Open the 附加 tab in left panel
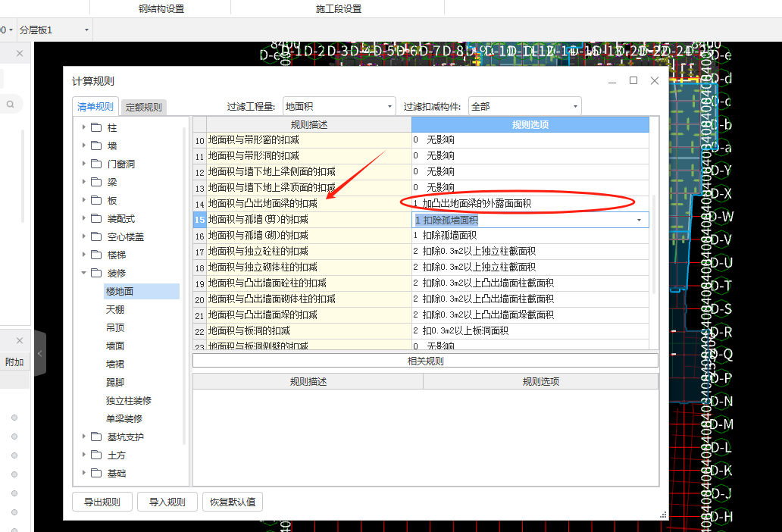782x532 pixels. click(14, 362)
